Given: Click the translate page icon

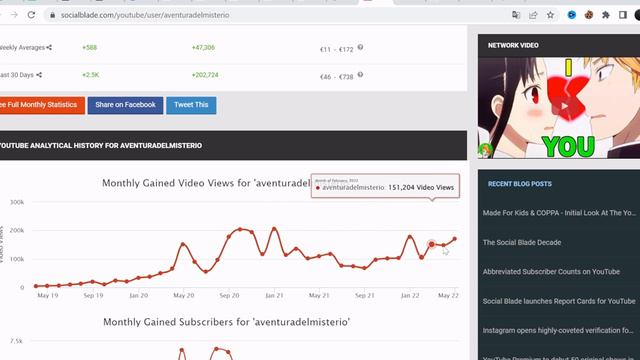Looking at the screenshot, I should (x=516, y=15).
